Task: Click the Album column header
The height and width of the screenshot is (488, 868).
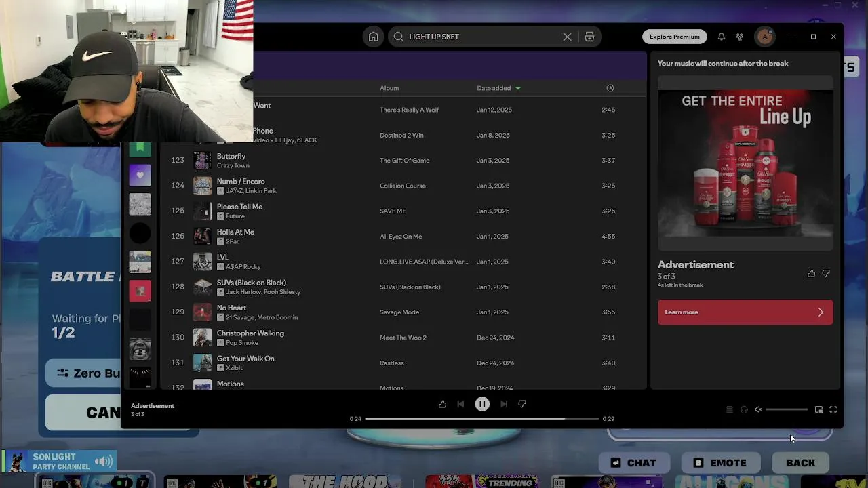Action: (x=389, y=88)
